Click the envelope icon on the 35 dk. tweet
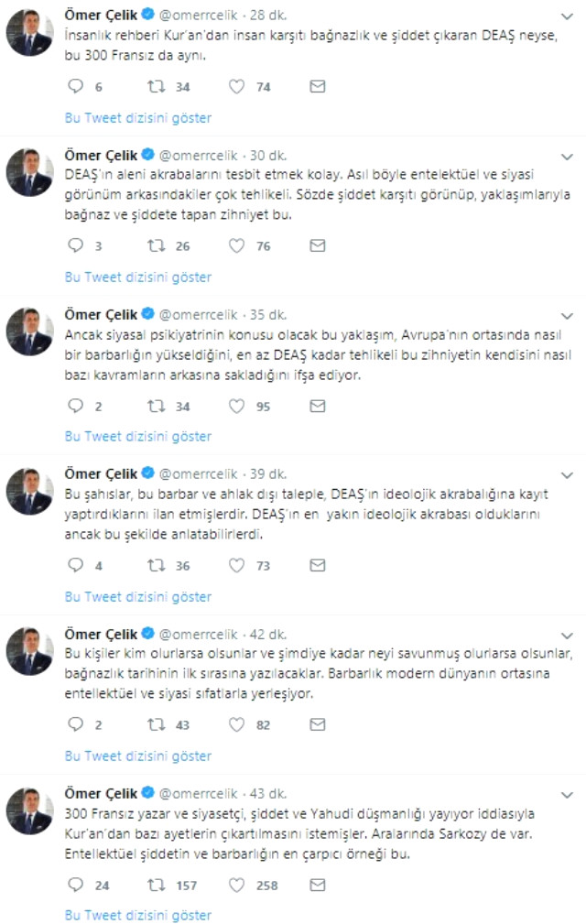The height and width of the screenshot is (924, 586). click(318, 406)
